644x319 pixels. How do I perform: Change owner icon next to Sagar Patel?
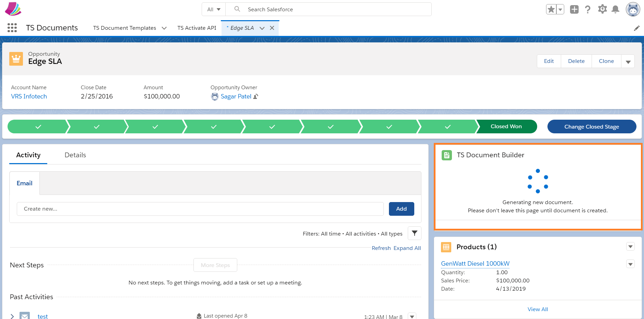(256, 96)
